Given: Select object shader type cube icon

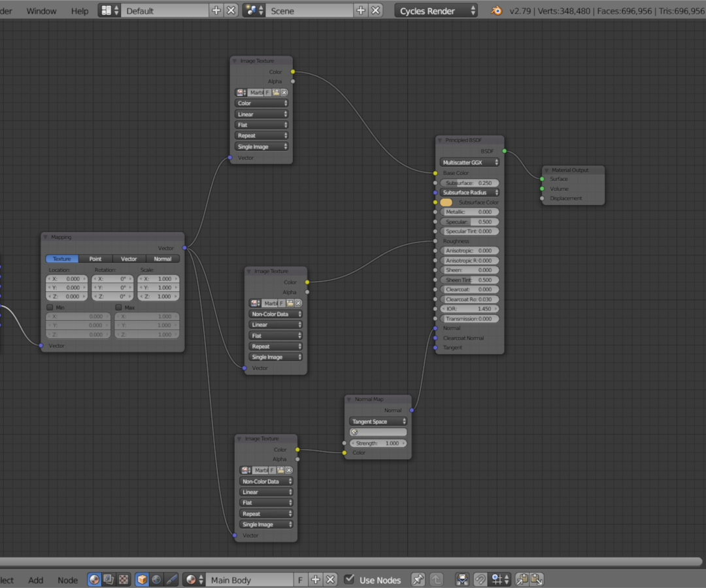Looking at the screenshot, I should pos(142,580).
